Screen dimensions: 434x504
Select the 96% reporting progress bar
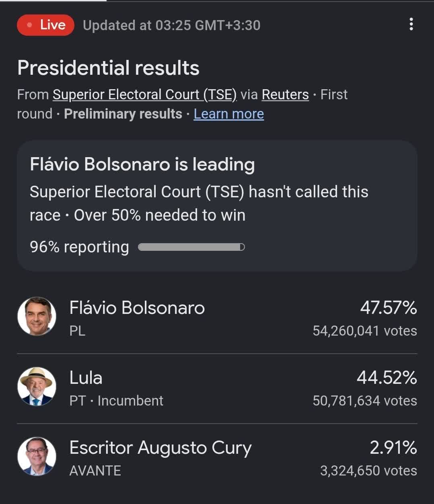click(x=191, y=247)
